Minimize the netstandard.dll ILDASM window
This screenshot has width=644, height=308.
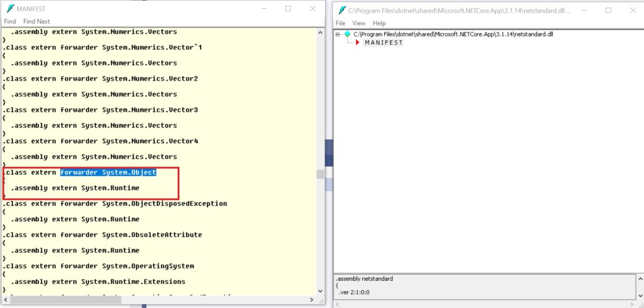coord(582,10)
